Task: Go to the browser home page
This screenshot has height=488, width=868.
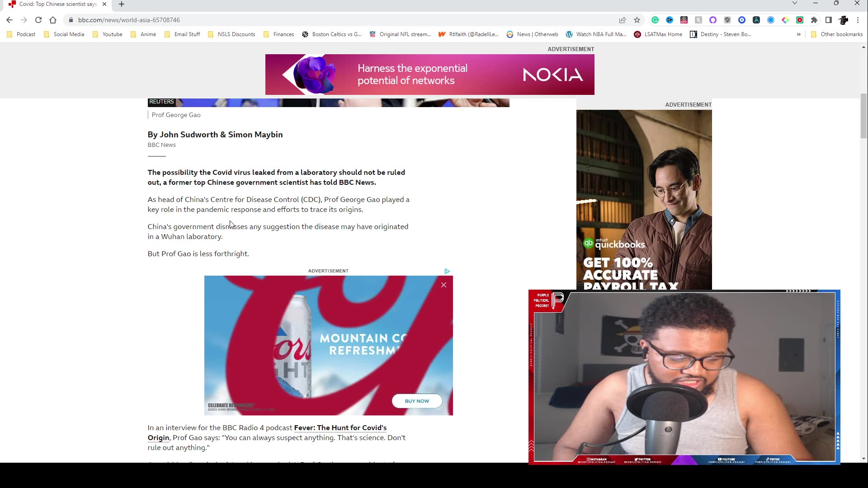Action: coord(53,20)
